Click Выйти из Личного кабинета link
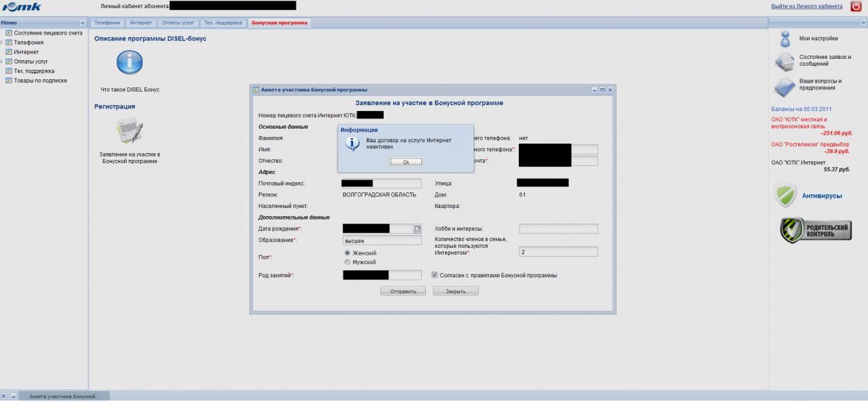The height and width of the screenshot is (401, 868). (806, 7)
